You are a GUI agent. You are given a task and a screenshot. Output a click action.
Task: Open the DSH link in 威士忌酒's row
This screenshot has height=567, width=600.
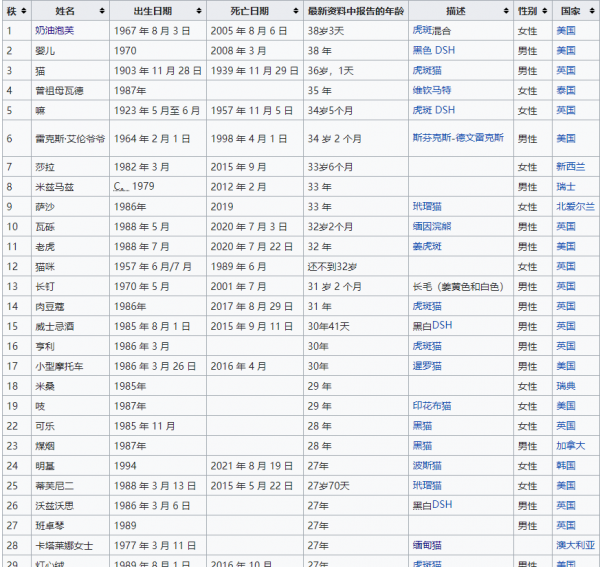click(442, 326)
